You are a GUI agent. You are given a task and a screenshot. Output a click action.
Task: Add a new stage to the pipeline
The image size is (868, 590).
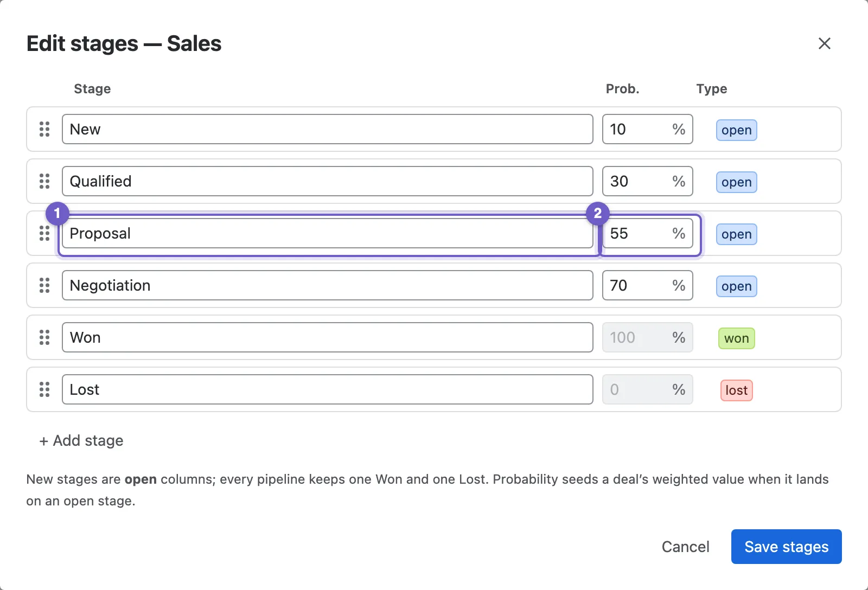[81, 440]
